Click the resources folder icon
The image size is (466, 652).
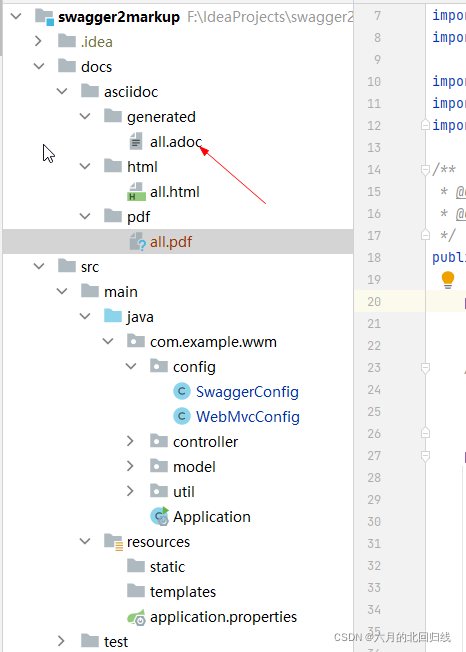(113, 542)
